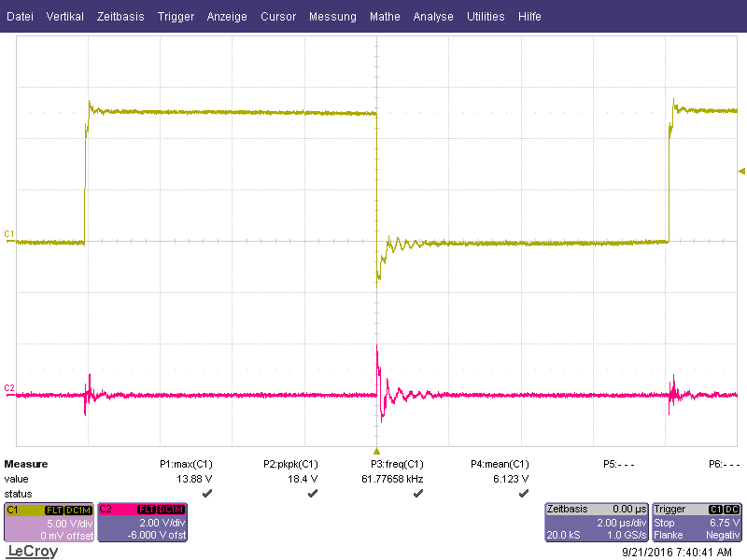Open the C1 channel descriptor box
The height and width of the screenshot is (560, 747).
tap(49, 523)
